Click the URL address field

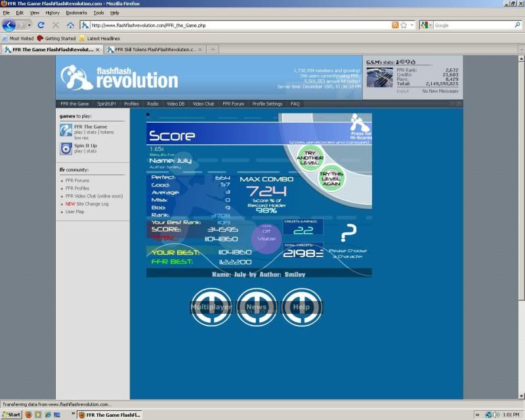(x=240, y=25)
